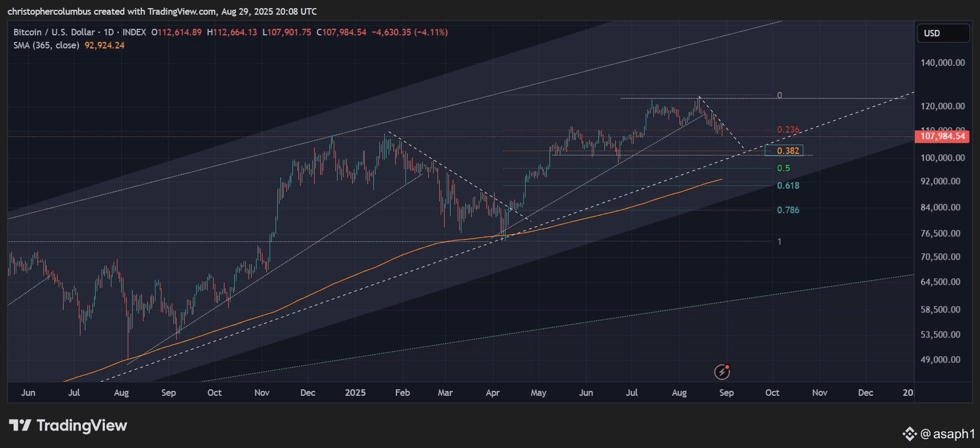
Task: Select the 0.786 Fibonacci level label
Action: [x=788, y=210]
